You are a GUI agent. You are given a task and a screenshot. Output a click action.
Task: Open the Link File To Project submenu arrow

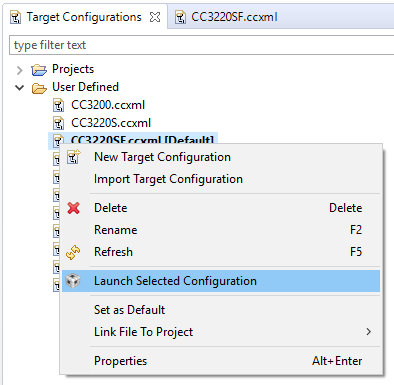point(368,332)
